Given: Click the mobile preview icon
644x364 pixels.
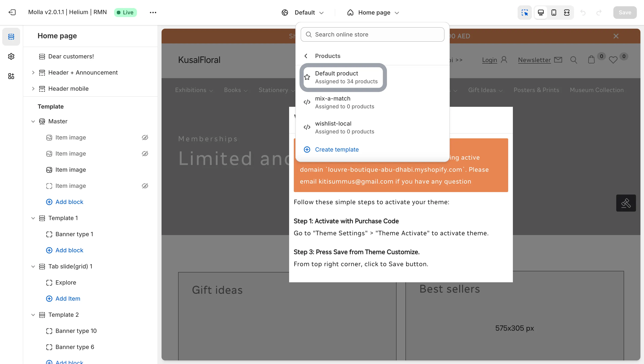Looking at the screenshot, I should coord(554,12).
